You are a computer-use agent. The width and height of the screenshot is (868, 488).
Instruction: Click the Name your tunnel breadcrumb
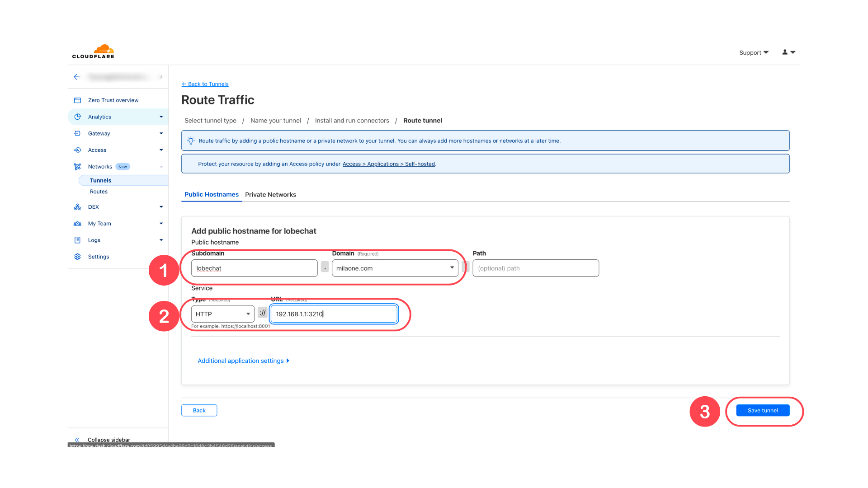[x=276, y=121]
